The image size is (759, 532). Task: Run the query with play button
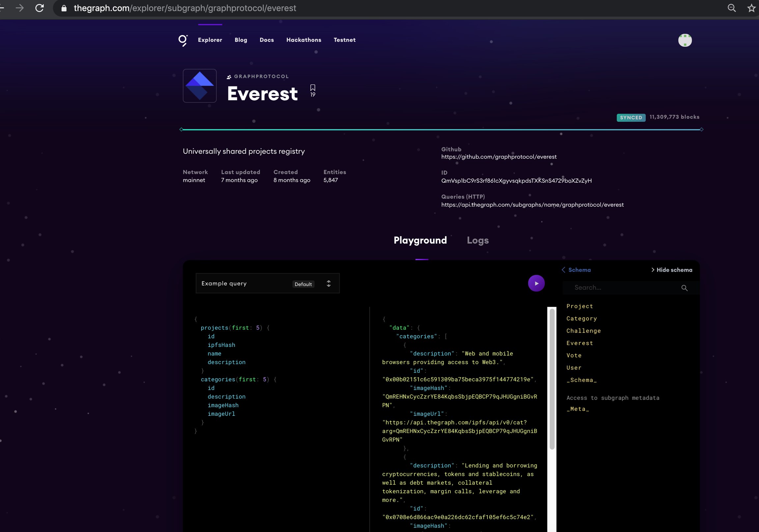[536, 283]
